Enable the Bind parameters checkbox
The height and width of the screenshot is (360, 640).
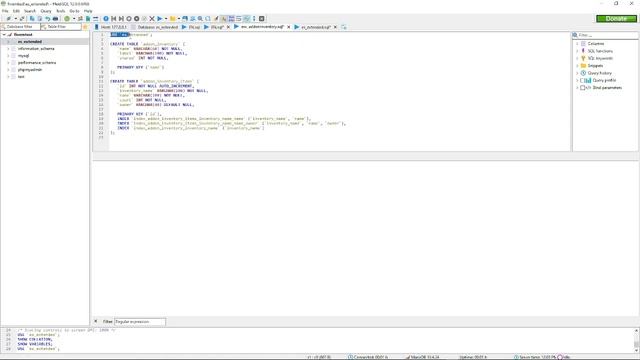pos(582,88)
